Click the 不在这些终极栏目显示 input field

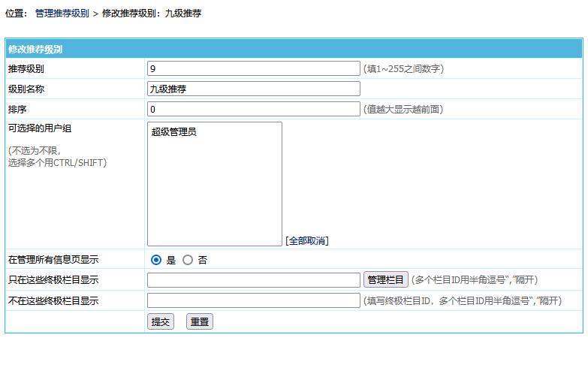(254, 300)
